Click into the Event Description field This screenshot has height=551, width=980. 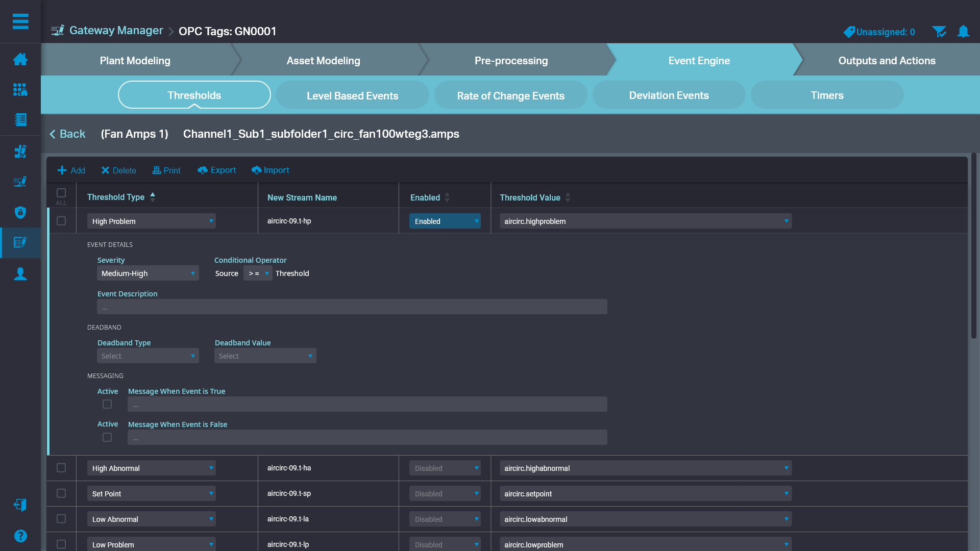352,307
